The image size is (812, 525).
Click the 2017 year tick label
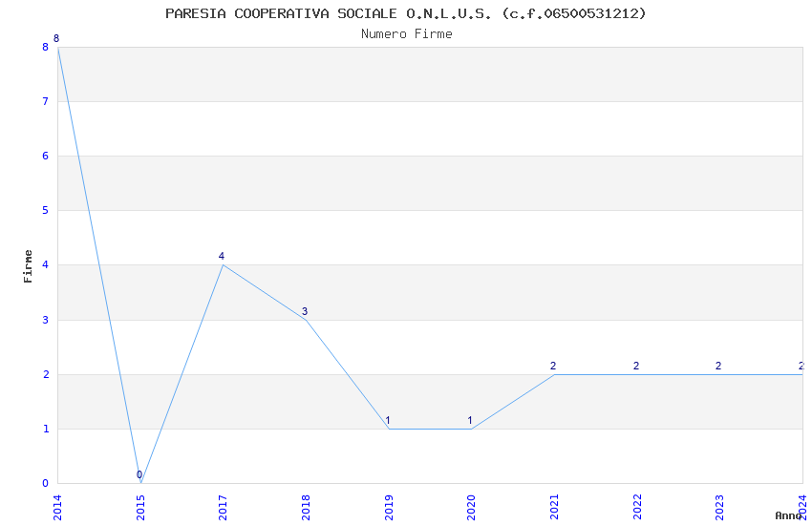(223, 506)
